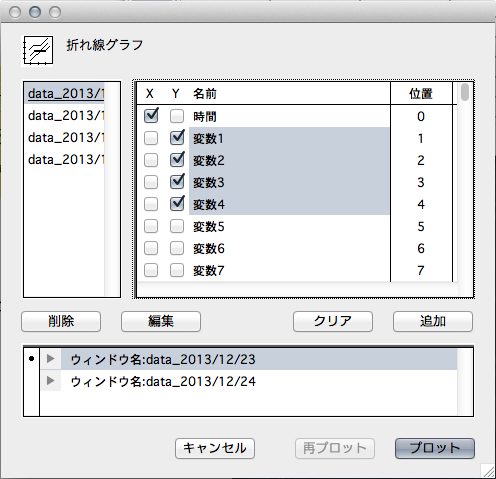496x479 pixels.
Task: Click the line graph icon at top
Action: click(x=37, y=51)
